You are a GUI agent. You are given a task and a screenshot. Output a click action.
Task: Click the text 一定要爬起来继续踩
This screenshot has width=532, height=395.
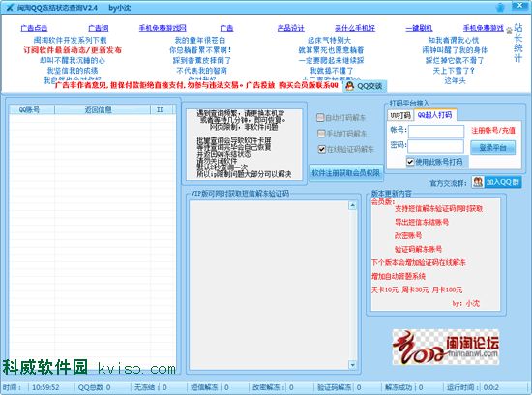pos(331,60)
